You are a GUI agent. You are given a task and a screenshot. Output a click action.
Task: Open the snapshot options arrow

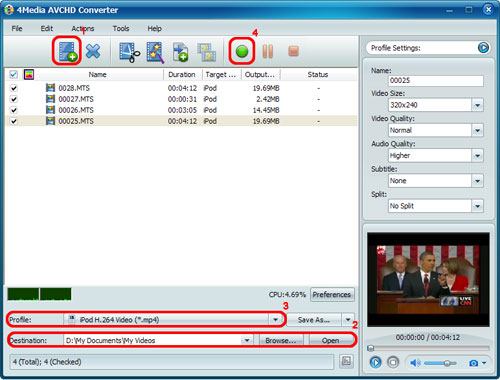pos(484,363)
